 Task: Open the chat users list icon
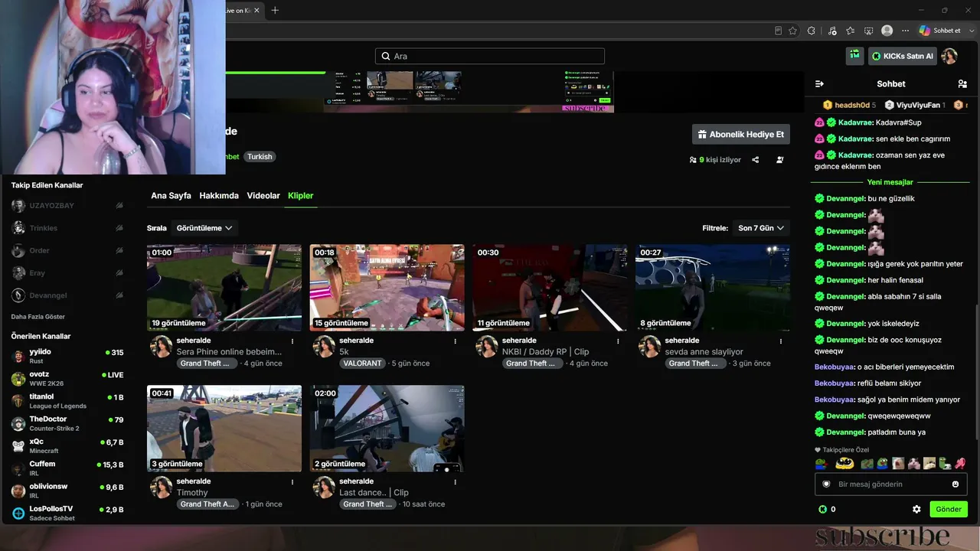pos(962,84)
